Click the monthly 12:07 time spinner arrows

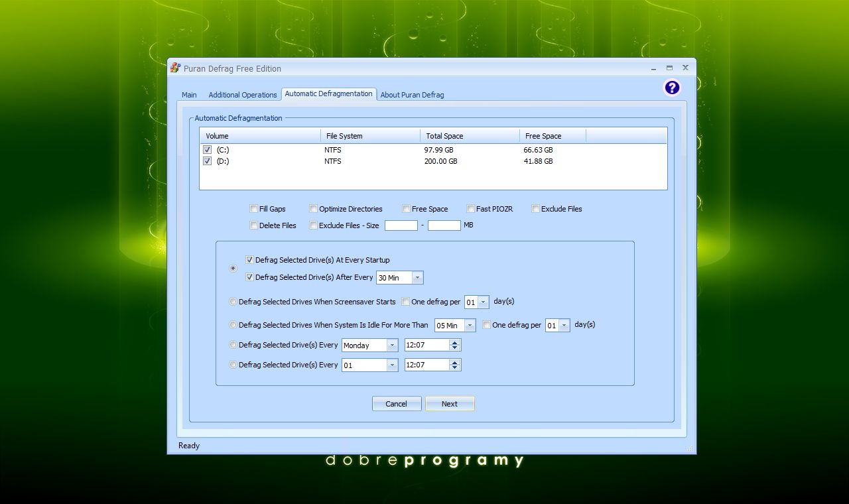[454, 365]
